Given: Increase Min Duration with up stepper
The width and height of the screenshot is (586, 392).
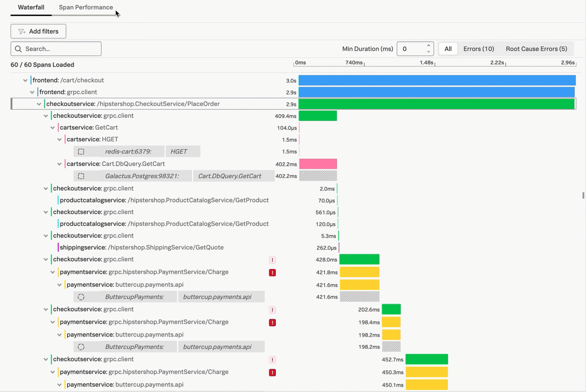Looking at the screenshot, I should [x=428, y=46].
